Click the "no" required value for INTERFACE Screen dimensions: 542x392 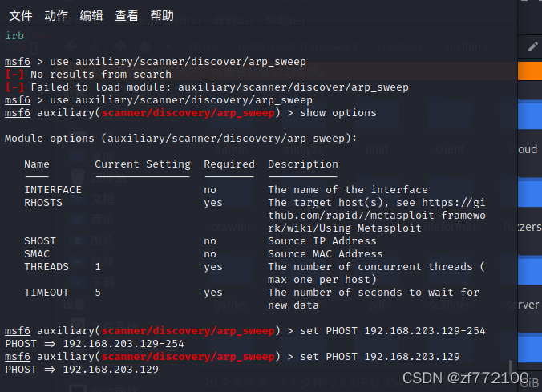pyautogui.click(x=210, y=190)
